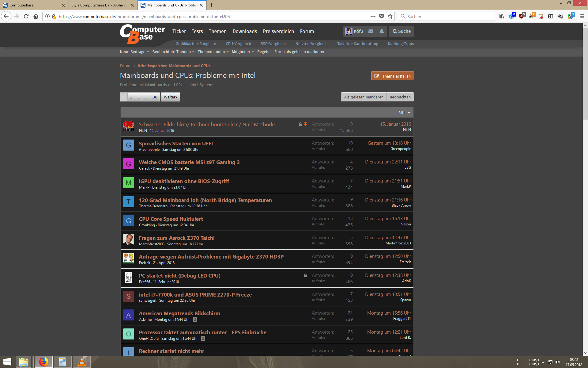Open the notifications bell icon
588x368 pixels.
tap(382, 31)
